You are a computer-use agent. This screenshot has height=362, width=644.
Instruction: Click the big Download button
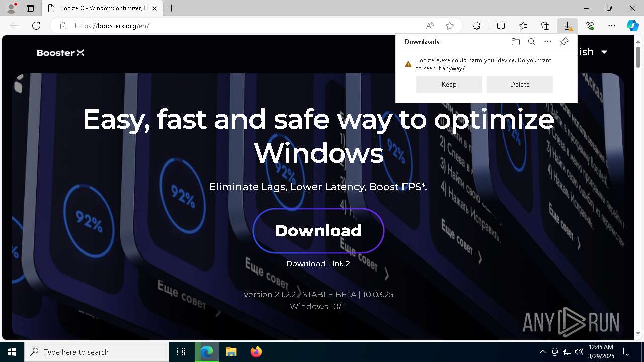point(318,230)
